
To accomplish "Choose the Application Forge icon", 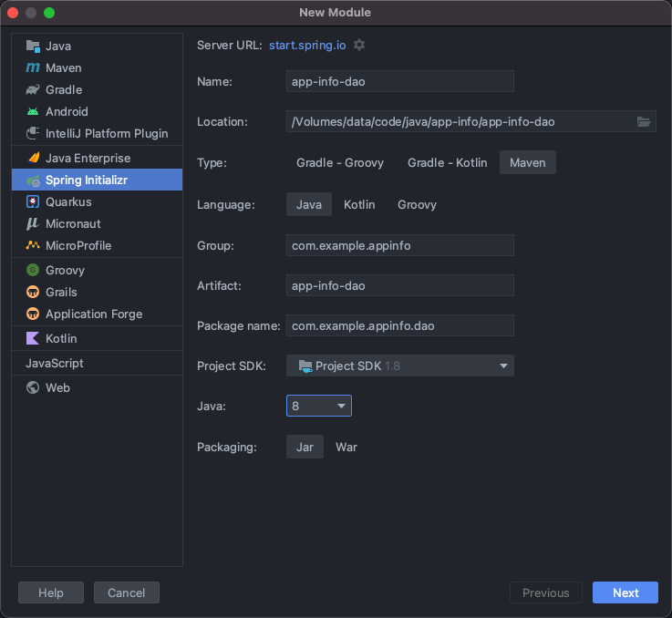I will (33, 314).
